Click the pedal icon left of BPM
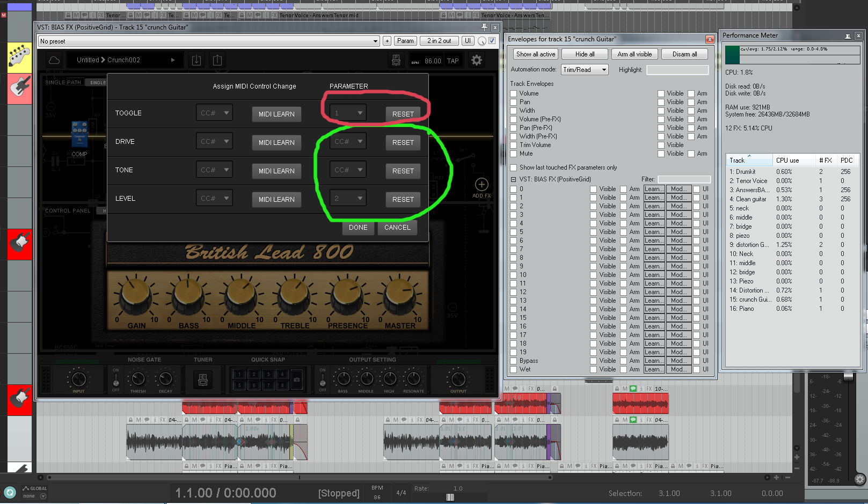Image resolution: width=868 pixels, height=504 pixels. click(x=396, y=60)
